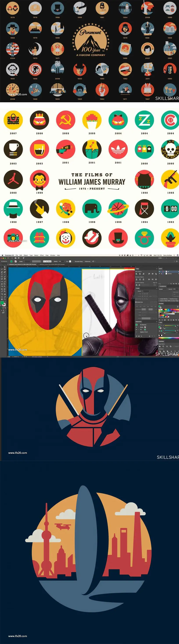Viewport: 179px width, 644px height.
Task: Toggle visibility of the art layer
Action: (x=159, y=272)
